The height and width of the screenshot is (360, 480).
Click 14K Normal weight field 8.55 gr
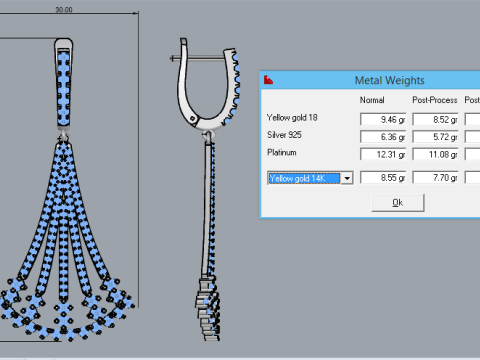(383, 178)
